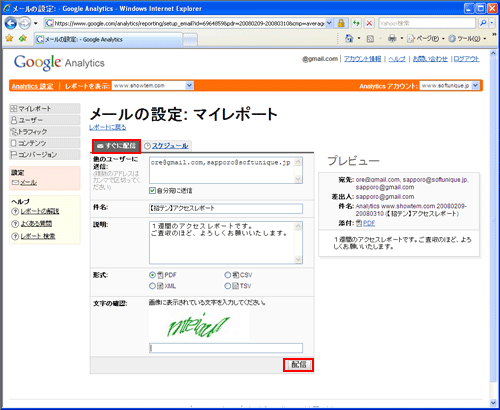The image size is (500, 410).
Task: Open トラフィック in the sidebar
Action: [x=45, y=132]
